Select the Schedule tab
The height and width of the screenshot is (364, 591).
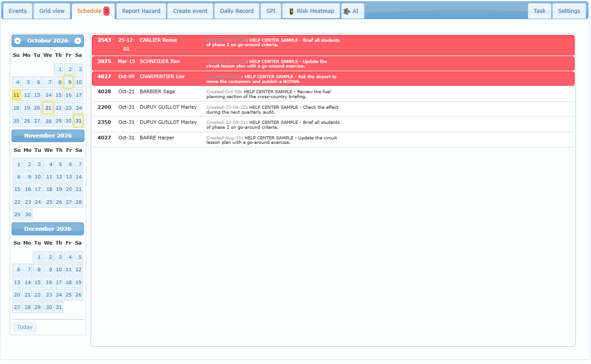[x=93, y=11]
